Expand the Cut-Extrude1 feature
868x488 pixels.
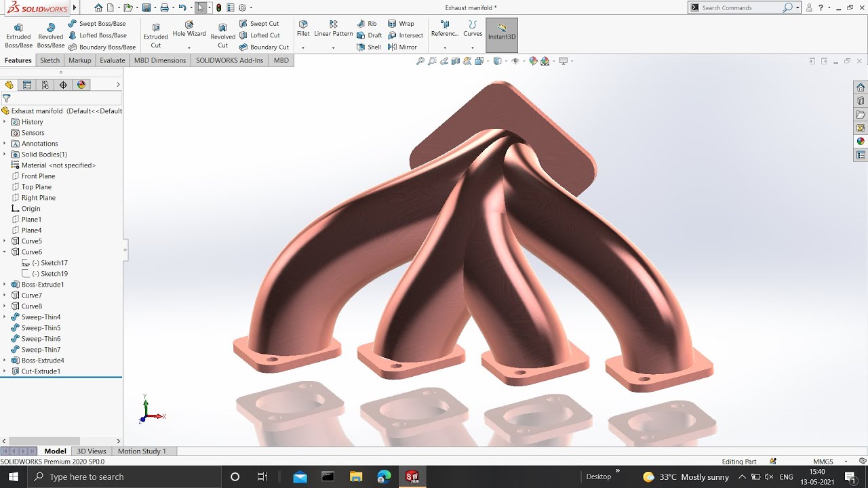click(5, 371)
